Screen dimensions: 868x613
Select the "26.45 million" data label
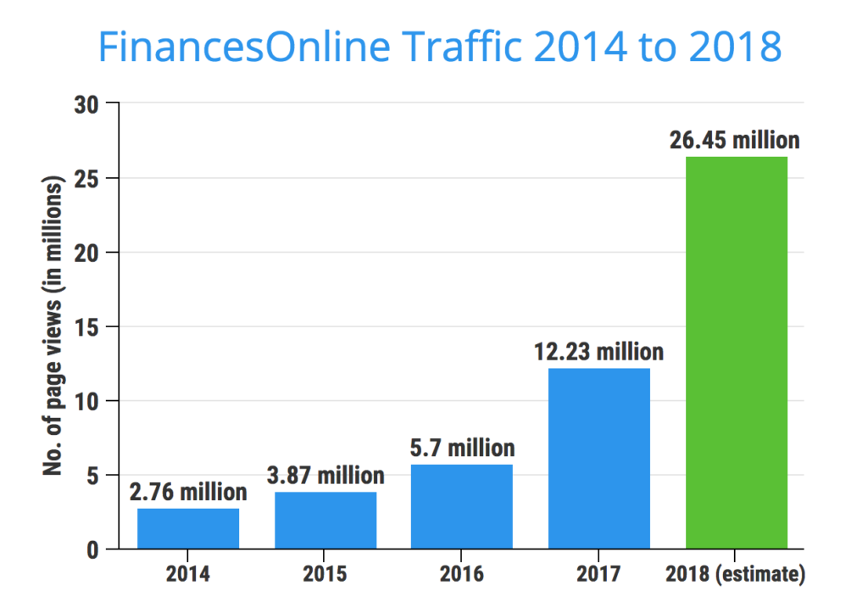pyautogui.click(x=735, y=140)
